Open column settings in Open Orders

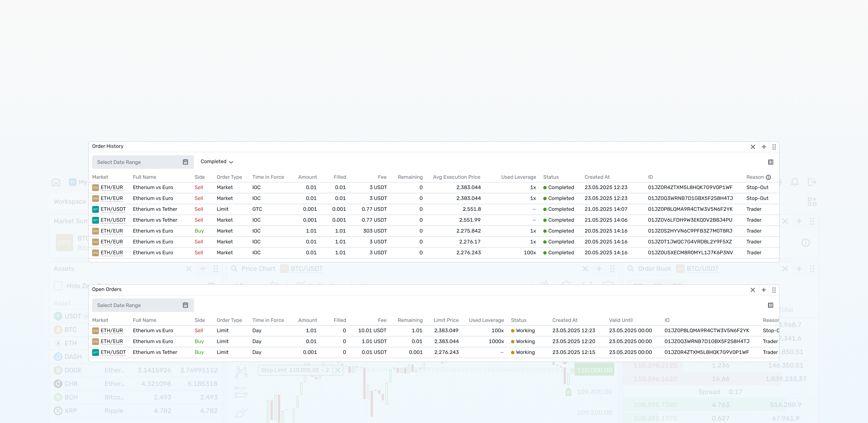770,305
